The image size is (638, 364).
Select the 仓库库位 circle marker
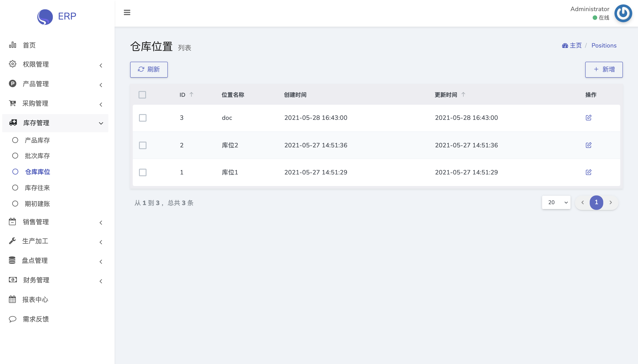[15, 172]
